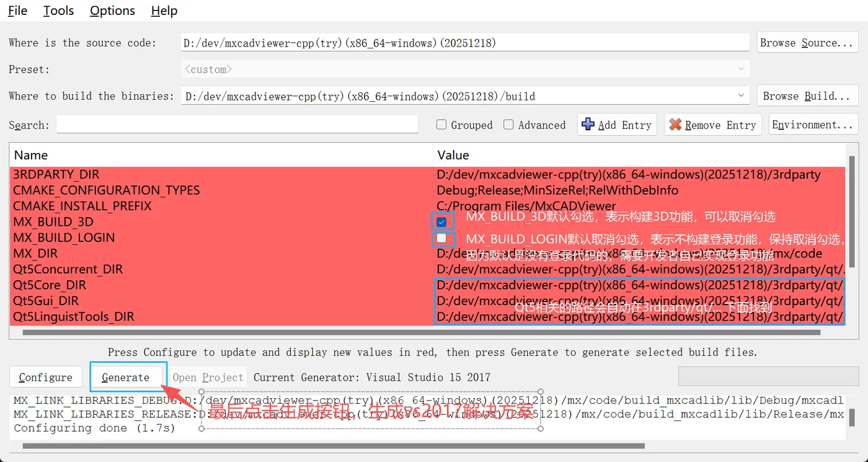This screenshot has width=868, height=462.
Task: Select the Qt5Concurrent_DIR entry
Action: pos(68,269)
